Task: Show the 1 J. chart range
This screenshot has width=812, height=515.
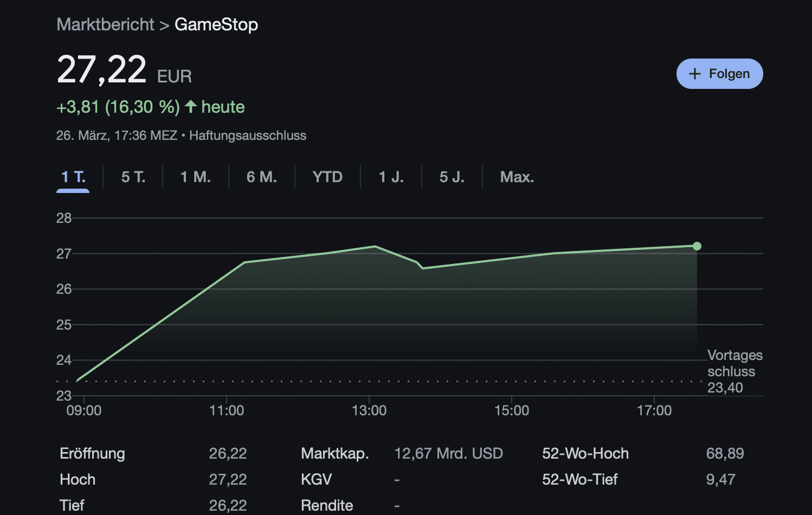Action: (391, 177)
